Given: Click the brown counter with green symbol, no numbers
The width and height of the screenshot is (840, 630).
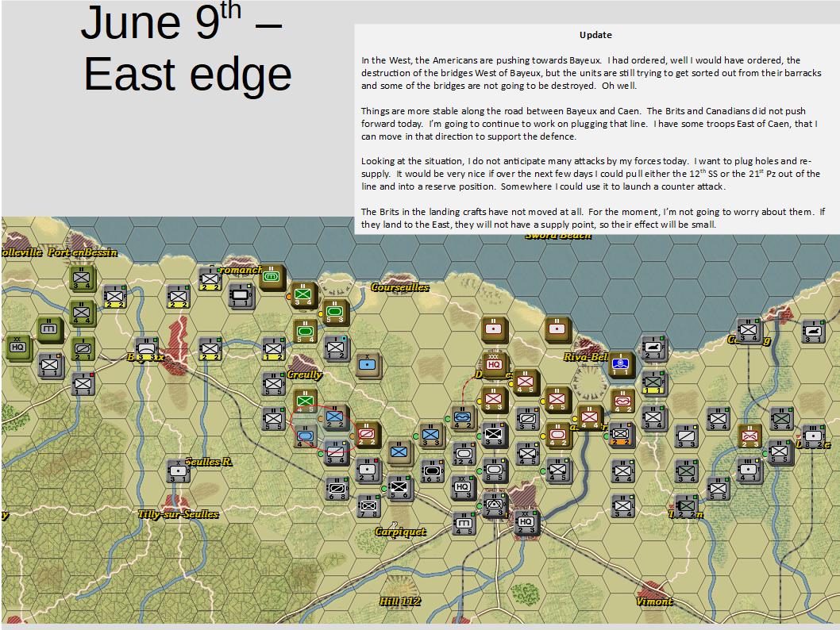Looking at the screenshot, I should click(x=272, y=277).
